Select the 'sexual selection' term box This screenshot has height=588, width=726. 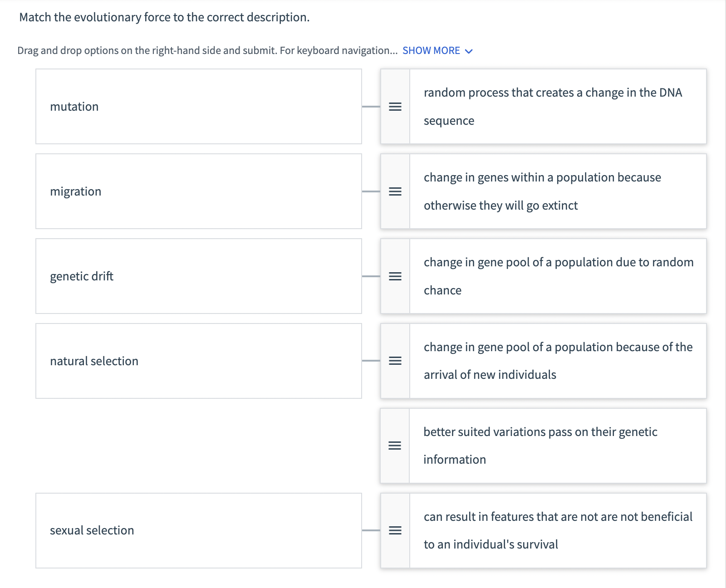[x=198, y=530]
